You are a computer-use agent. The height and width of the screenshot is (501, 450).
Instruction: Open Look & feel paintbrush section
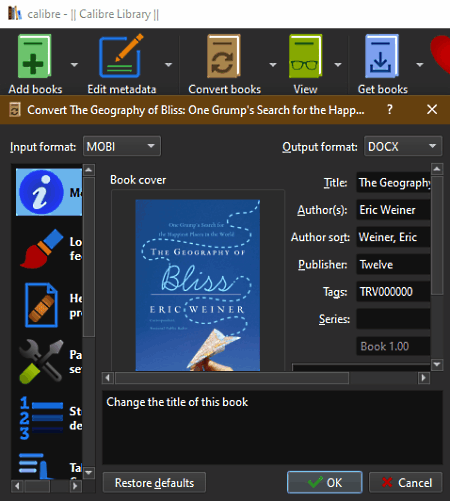(x=42, y=249)
